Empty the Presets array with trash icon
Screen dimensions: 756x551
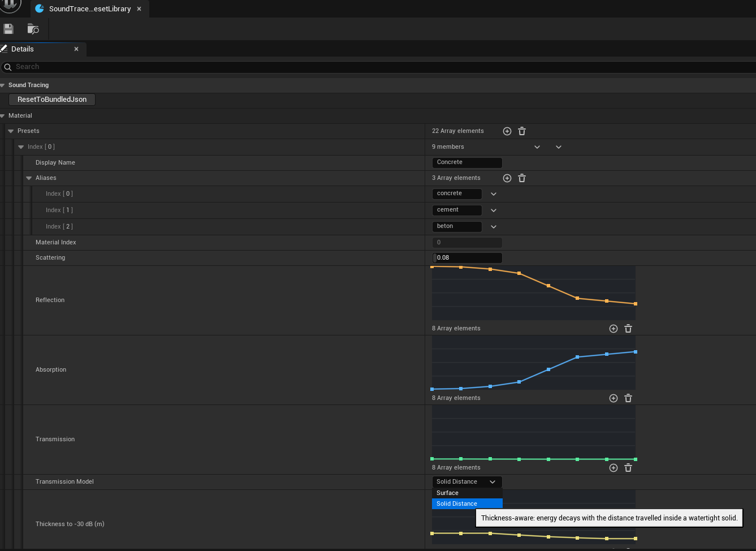click(522, 131)
